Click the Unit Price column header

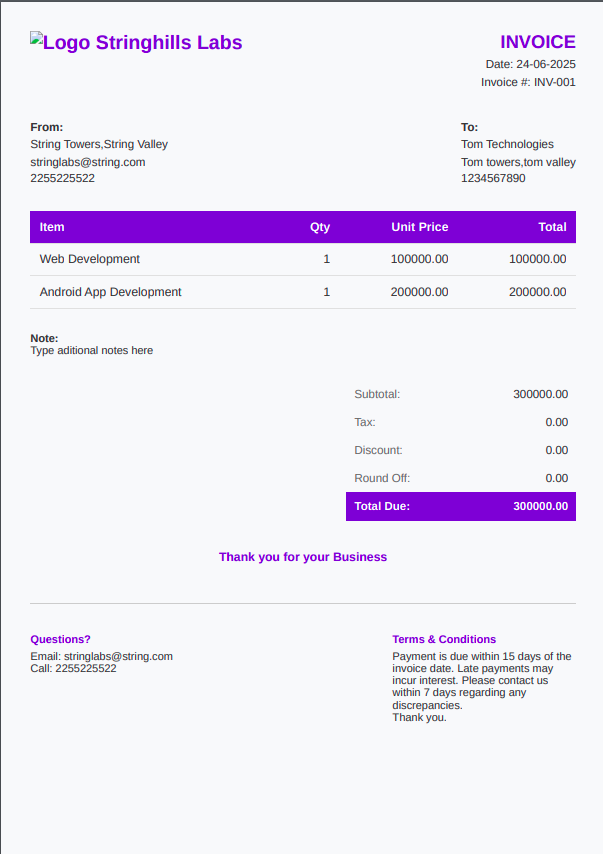click(x=419, y=227)
